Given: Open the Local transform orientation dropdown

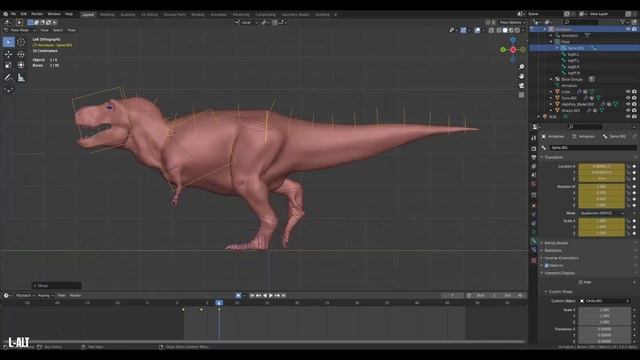Looking at the screenshot, I should pyautogui.click(x=246, y=22).
